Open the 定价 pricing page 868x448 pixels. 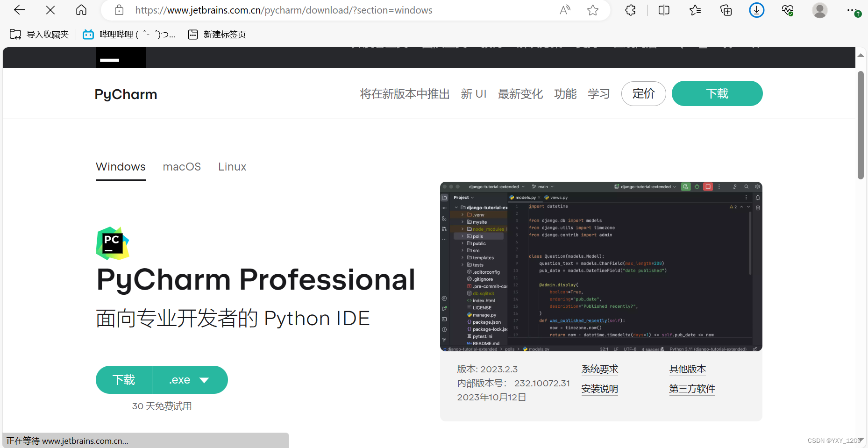tap(643, 93)
